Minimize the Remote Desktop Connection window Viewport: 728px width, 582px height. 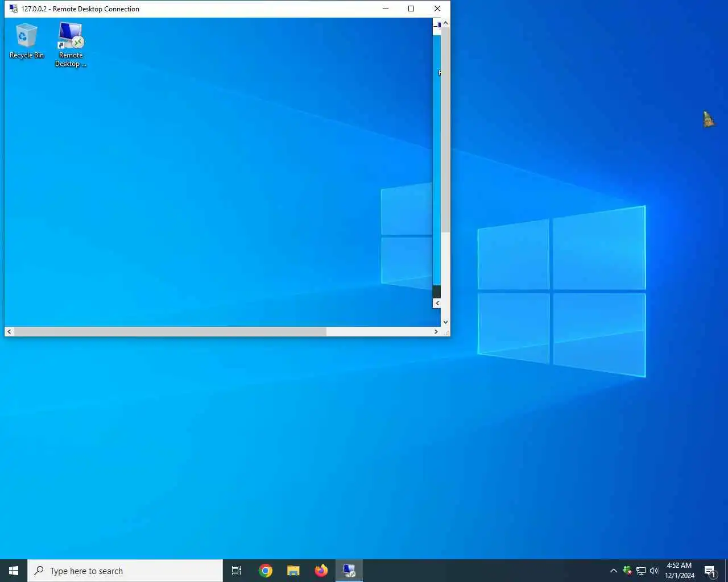[x=386, y=9]
